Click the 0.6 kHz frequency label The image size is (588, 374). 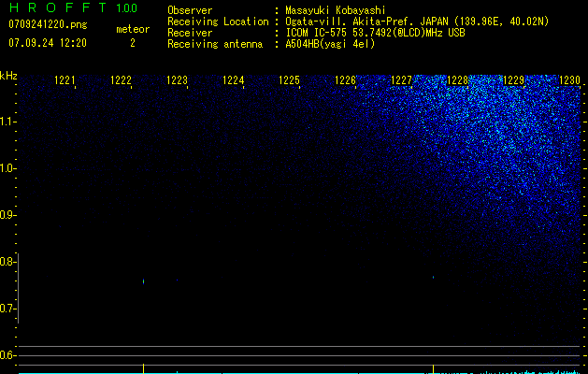click(7, 355)
